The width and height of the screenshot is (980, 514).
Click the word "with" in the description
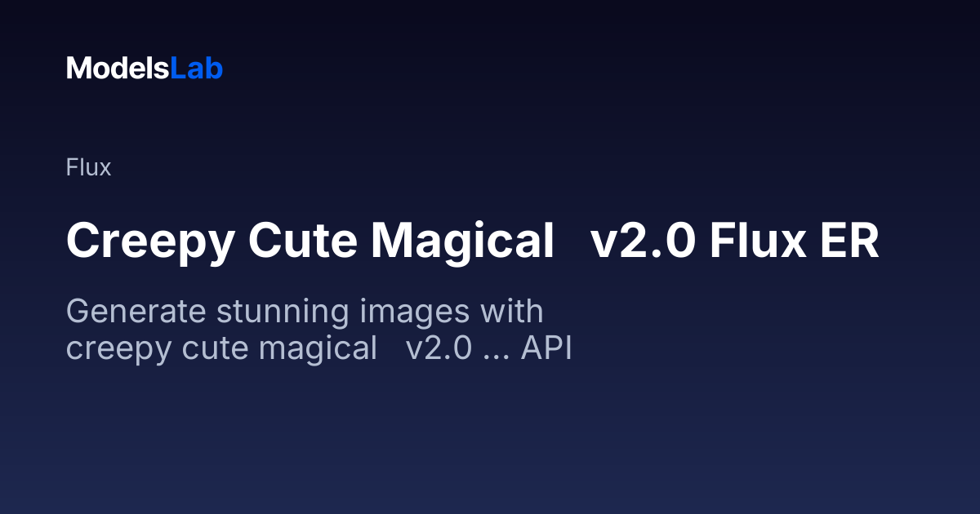coord(512,312)
